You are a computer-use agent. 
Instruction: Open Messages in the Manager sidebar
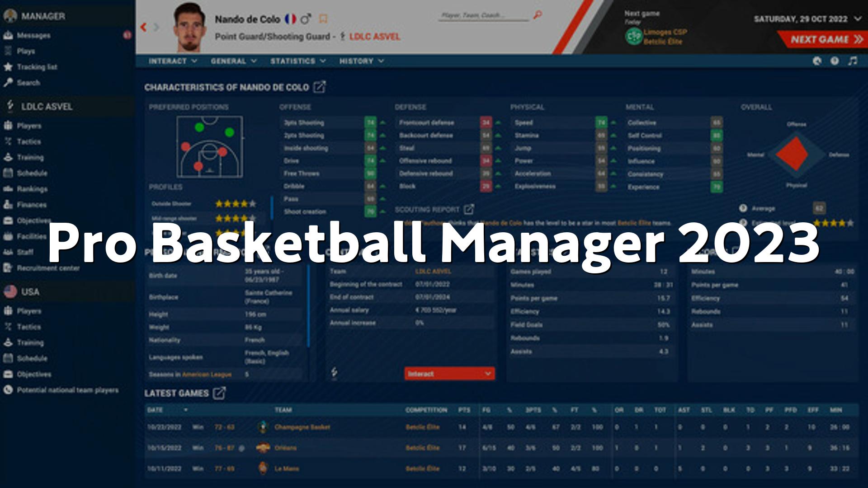pyautogui.click(x=33, y=35)
